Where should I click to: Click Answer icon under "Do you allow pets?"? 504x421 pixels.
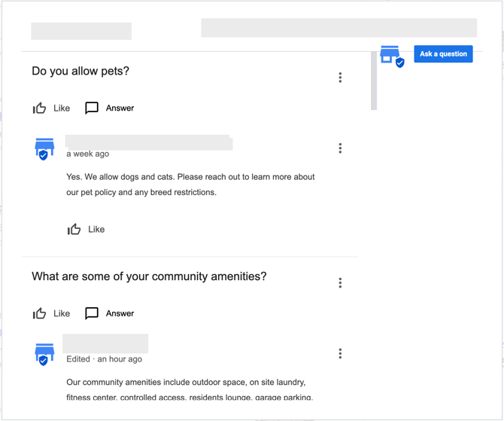click(x=92, y=108)
